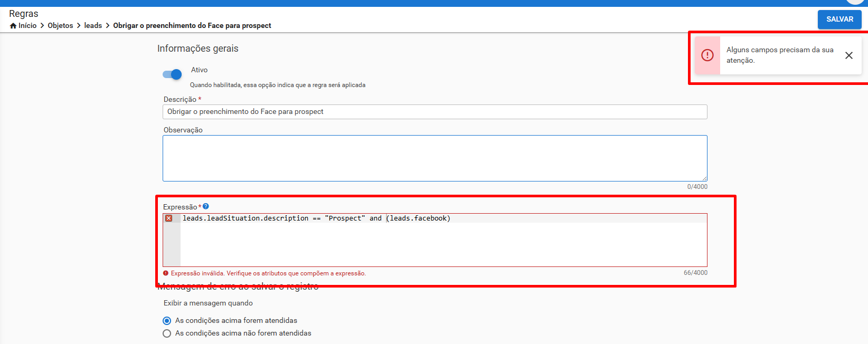
Task: Focus the Observação text area
Action: click(x=435, y=158)
